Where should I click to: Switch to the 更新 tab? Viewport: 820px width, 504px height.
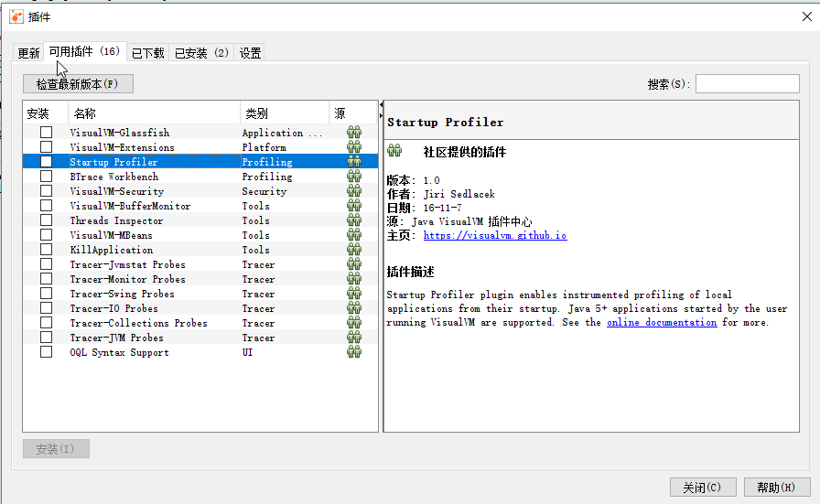pyautogui.click(x=28, y=53)
